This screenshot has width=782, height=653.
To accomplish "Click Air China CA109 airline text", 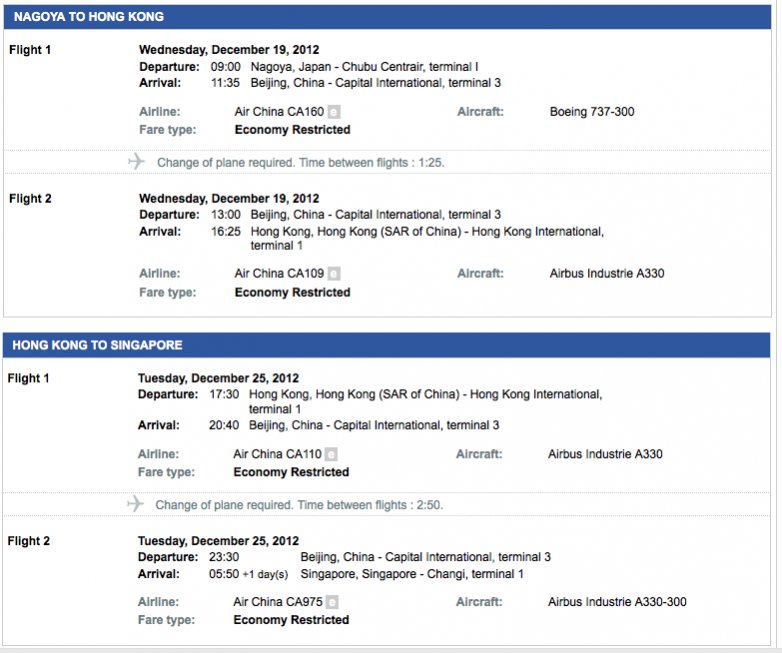I will pyautogui.click(x=279, y=273).
